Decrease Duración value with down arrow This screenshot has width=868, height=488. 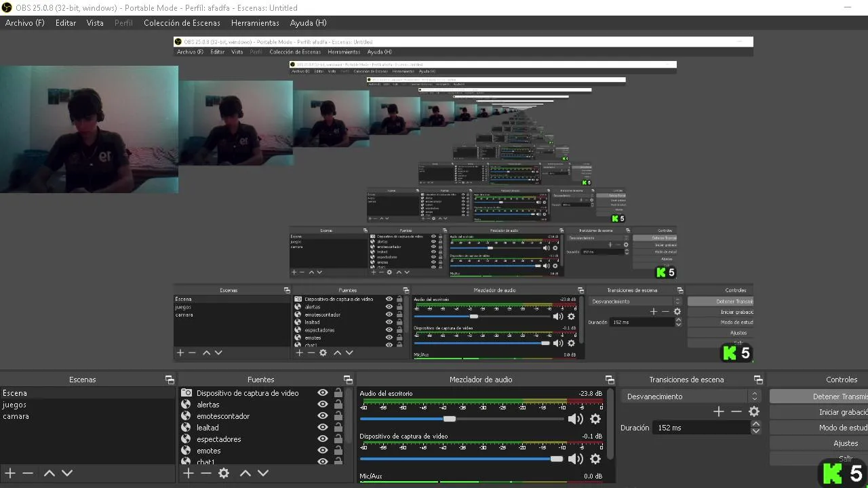click(x=755, y=431)
